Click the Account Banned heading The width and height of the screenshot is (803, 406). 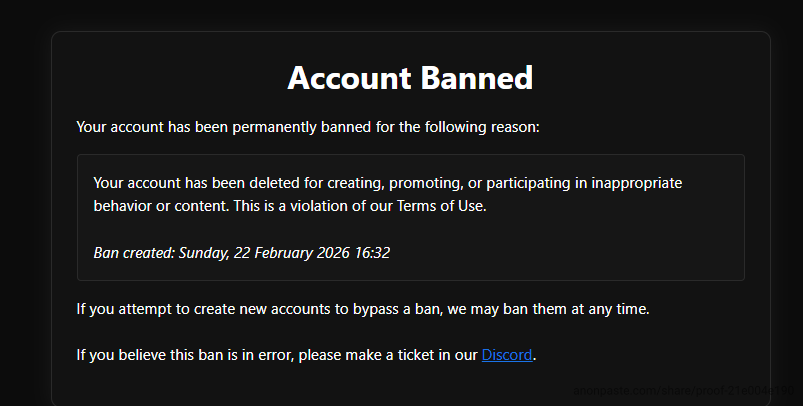(x=410, y=78)
